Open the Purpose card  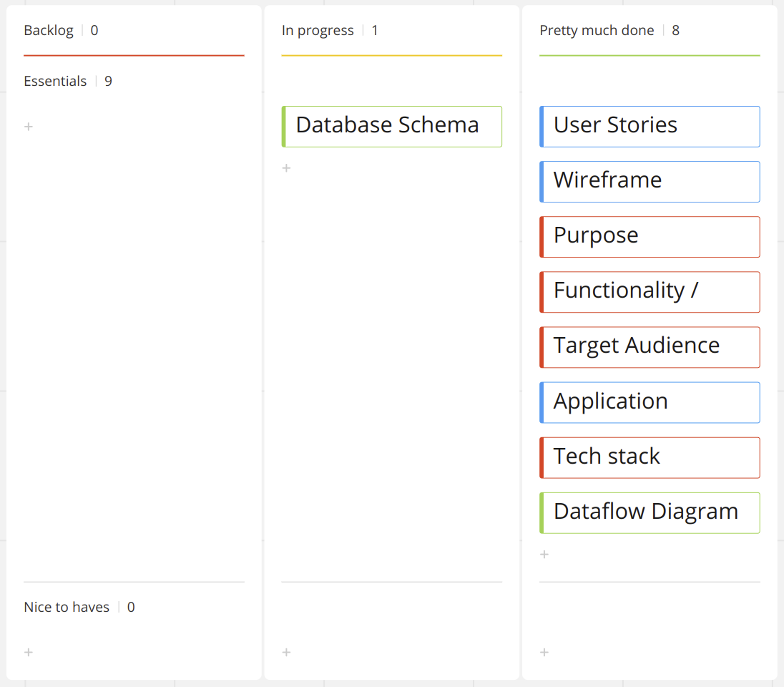tap(650, 236)
